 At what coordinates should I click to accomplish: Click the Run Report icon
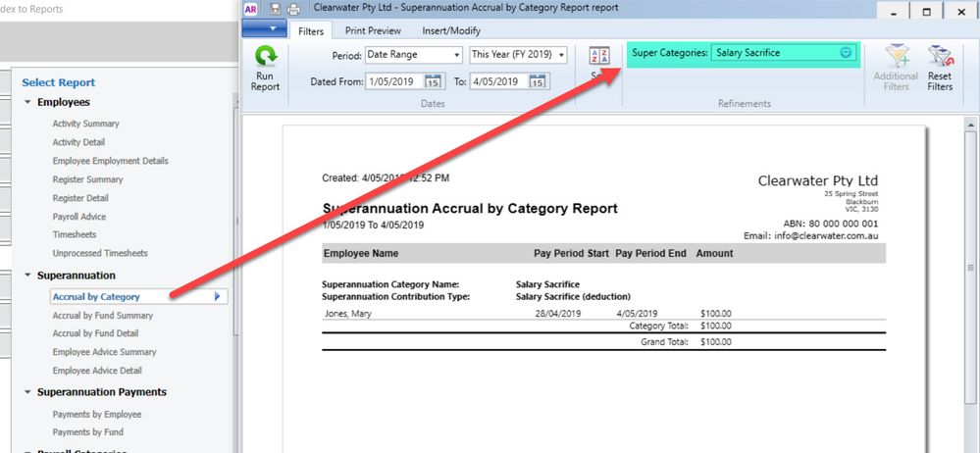click(x=265, y=59)
